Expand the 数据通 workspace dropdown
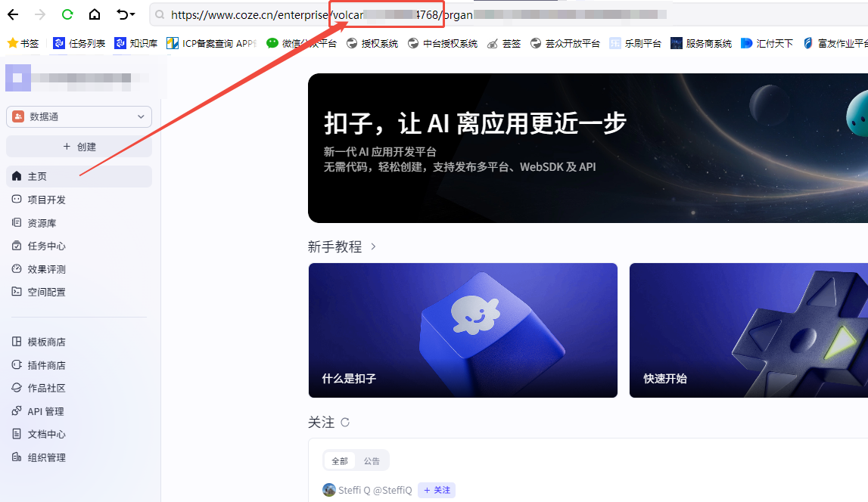Screen dimensions: 868x502 [79, 116]
